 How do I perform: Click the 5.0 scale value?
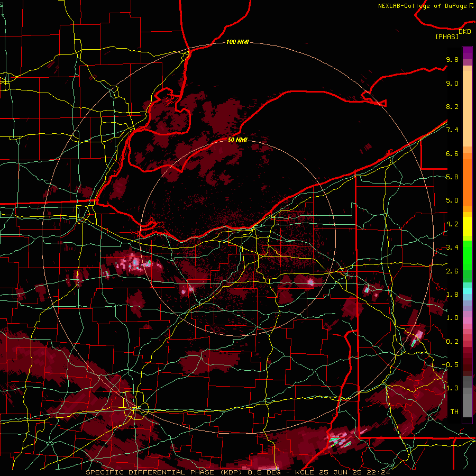[452, 200]
